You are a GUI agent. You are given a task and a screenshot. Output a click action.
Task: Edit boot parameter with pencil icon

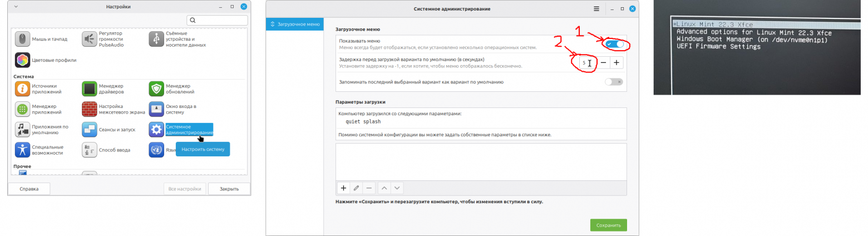[x=356, y=188]
